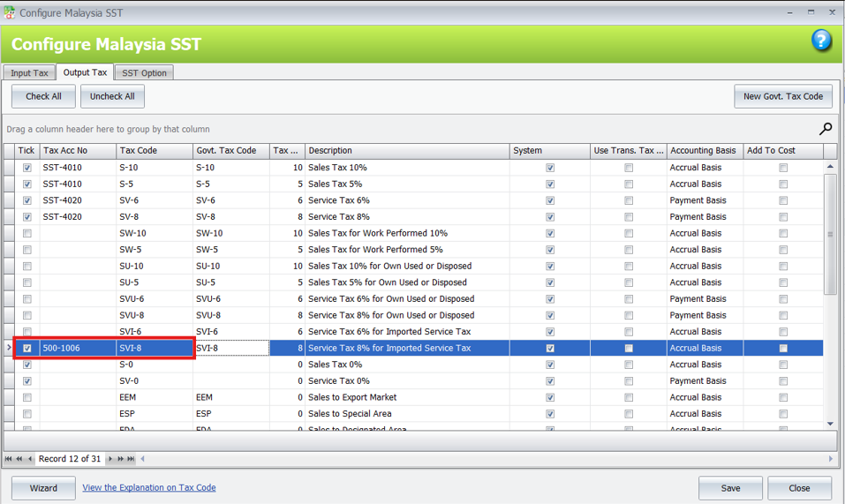
Task: Click Payment Basis cell for SVU-8 row
Action: [x=705, y=315]
